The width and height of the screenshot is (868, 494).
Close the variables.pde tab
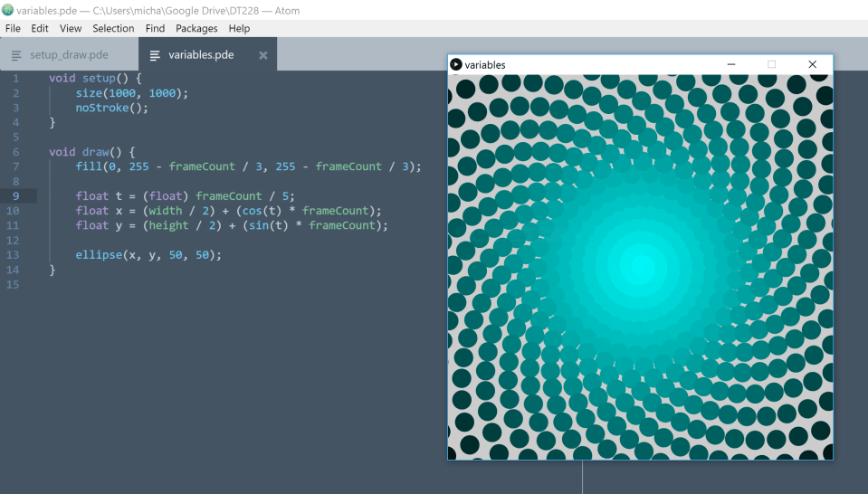(263, 55)
